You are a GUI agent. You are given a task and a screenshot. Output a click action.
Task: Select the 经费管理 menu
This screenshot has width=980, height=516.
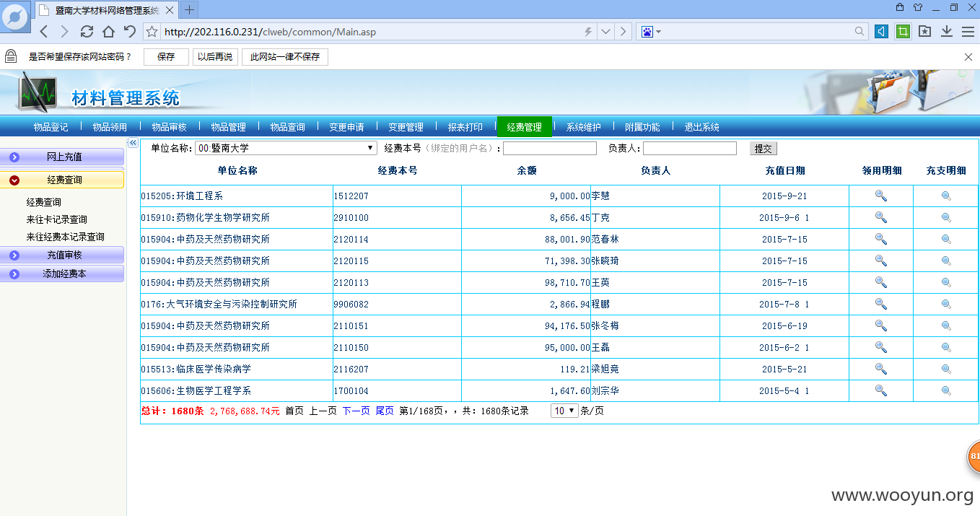524,127
